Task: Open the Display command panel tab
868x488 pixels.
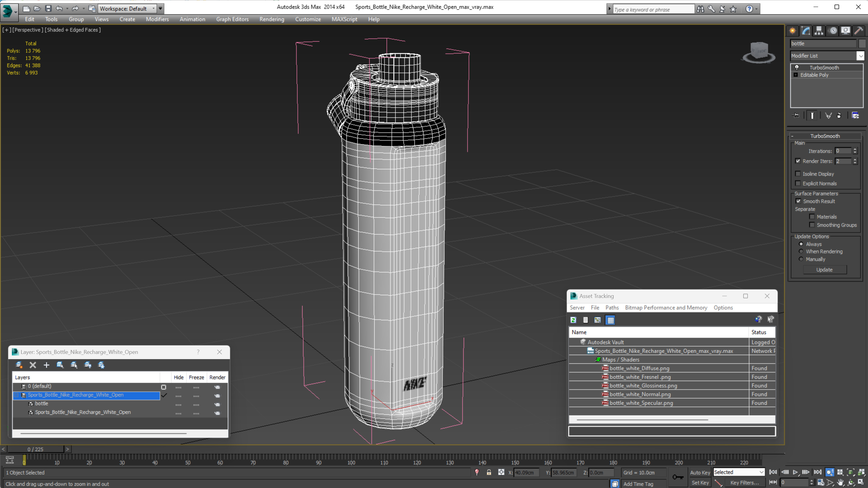Action: (x=845, y=31)
